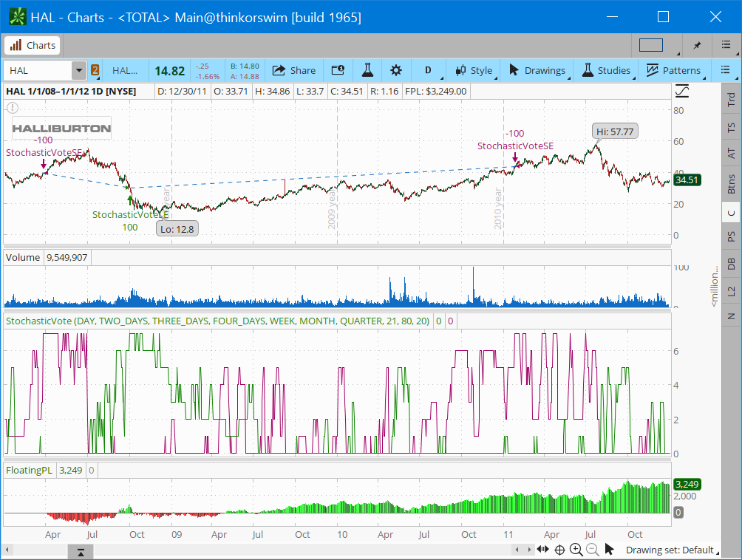Viewport: 742px width, 560px height.
Task: Expand the HAL symbol dropdown arrow
Action: (x=79, y=71)
